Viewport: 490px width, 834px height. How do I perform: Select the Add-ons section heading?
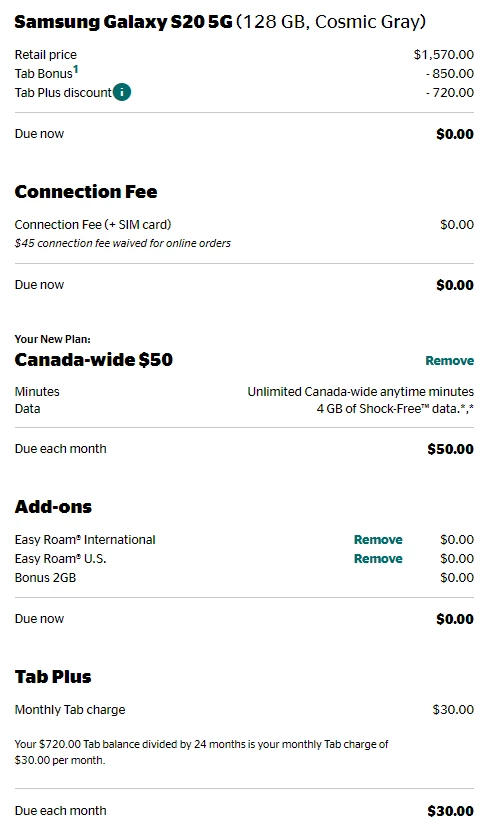point(53,506)
